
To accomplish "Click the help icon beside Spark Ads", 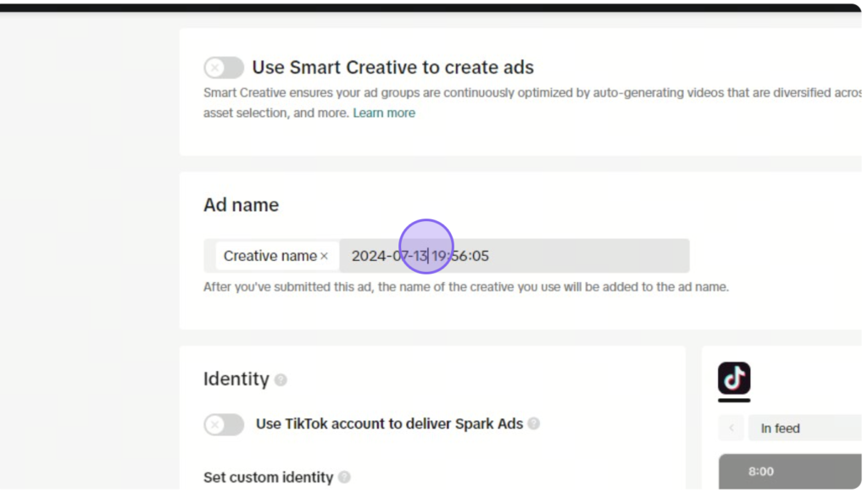I will click(x=534, y=424).
